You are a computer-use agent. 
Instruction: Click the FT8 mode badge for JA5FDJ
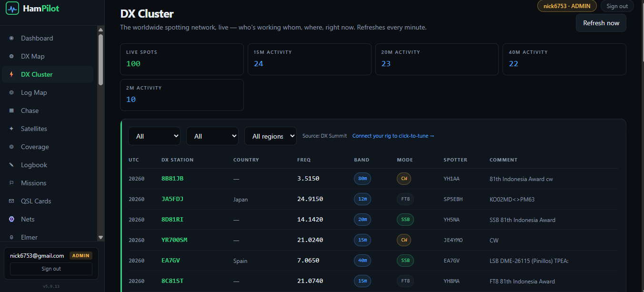coord(405,199)
